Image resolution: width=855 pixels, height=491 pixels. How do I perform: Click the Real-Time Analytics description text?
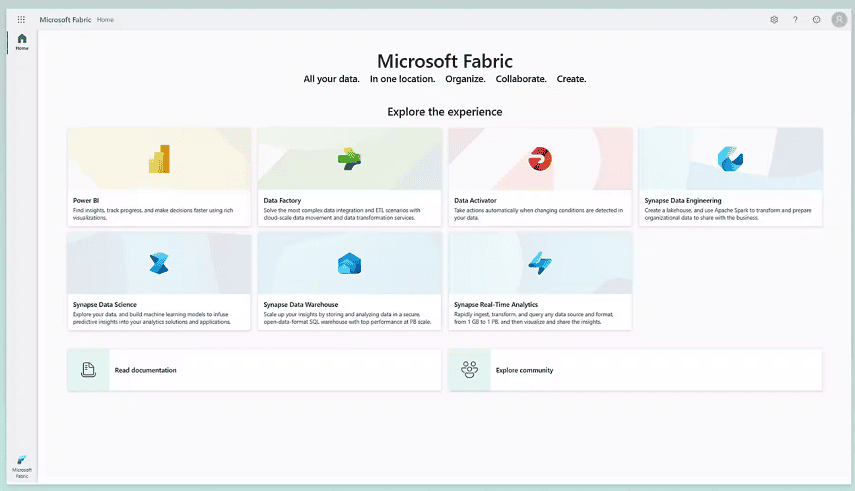(533, 318)
